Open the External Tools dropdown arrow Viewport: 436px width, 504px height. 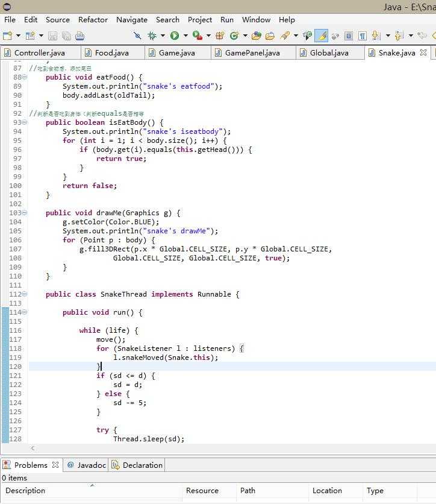(x=208, y=36)
